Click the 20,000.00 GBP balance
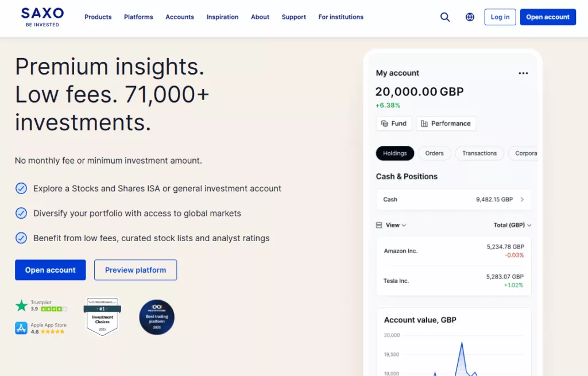This screenshot has height=376, width=588. pyautogui.click(x=419, y=91)
